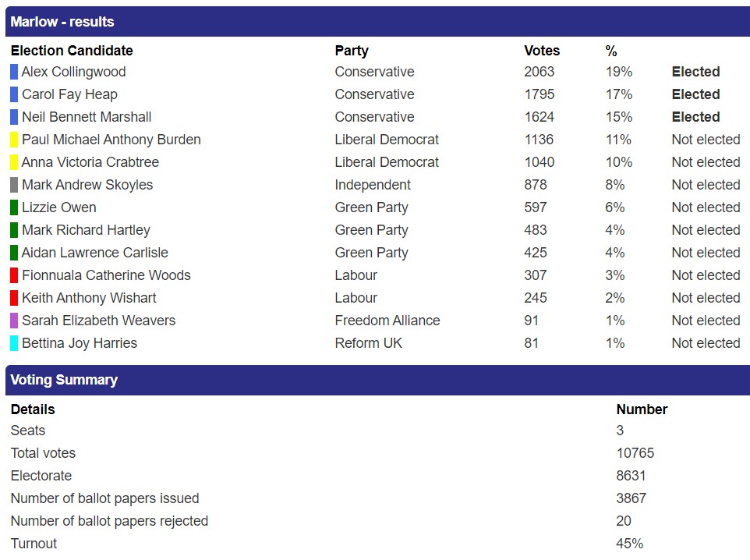750x560 pixels.
Task: Click the Party column header
Action: pos(352,51)
